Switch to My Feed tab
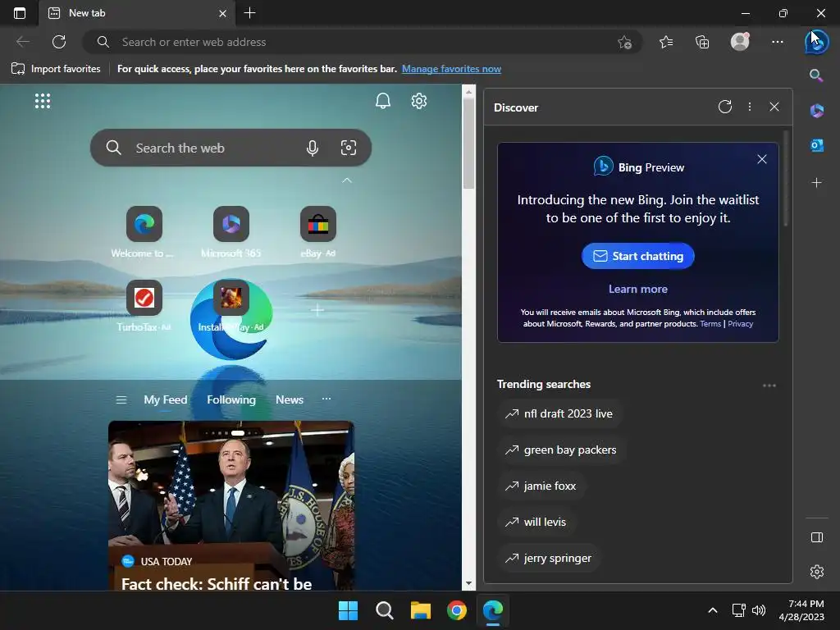This screenshot has width=840, height=630. click(166, 399)
